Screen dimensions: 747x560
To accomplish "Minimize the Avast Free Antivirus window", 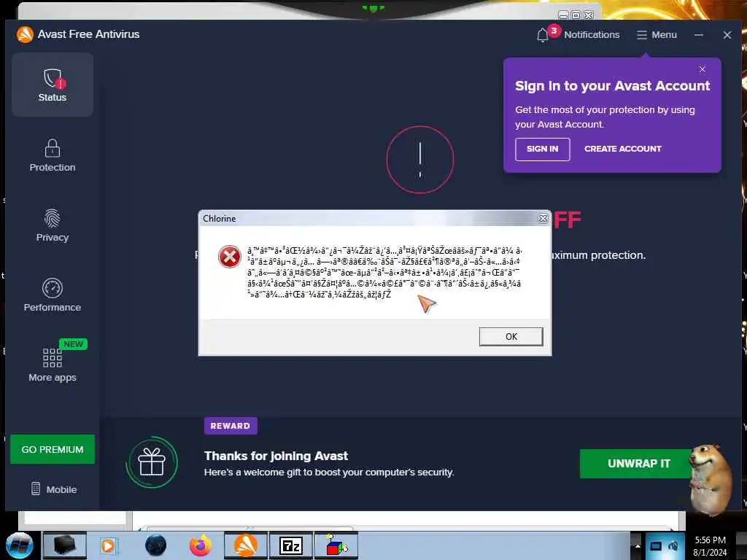I will click(698, 35).
